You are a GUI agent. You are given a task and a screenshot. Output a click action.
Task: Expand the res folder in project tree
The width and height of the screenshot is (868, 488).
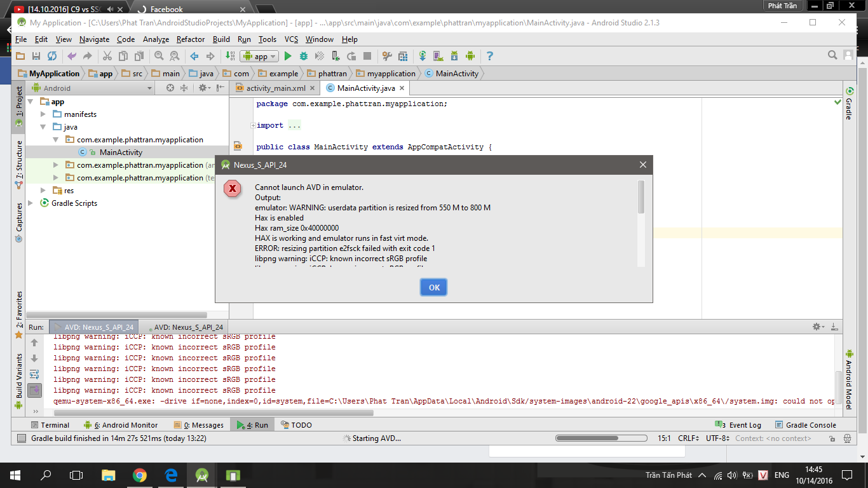point(43,191)
